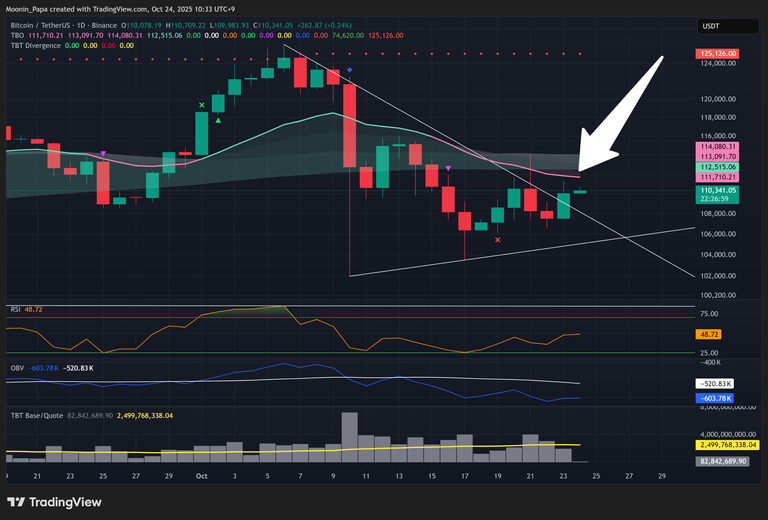The image size is (768, 520).
Task: Select the TBT Base/Quote volume legend
Action: (36, 414)
